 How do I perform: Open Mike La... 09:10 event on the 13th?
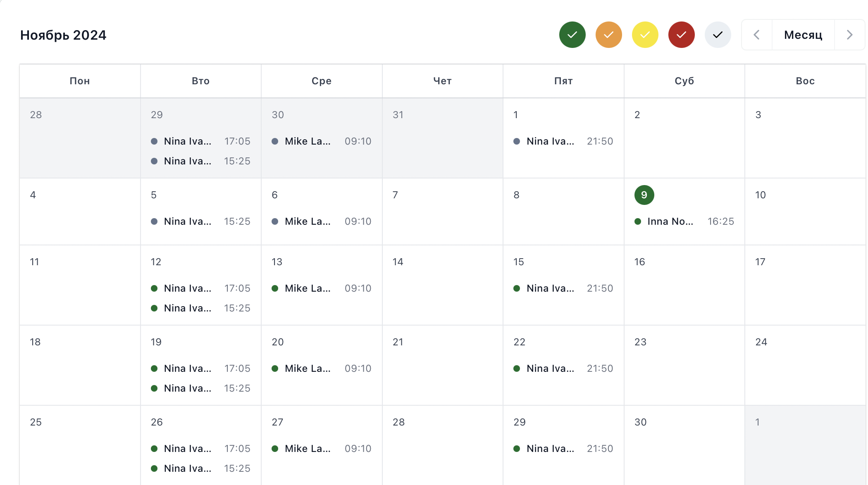[321, 288]
